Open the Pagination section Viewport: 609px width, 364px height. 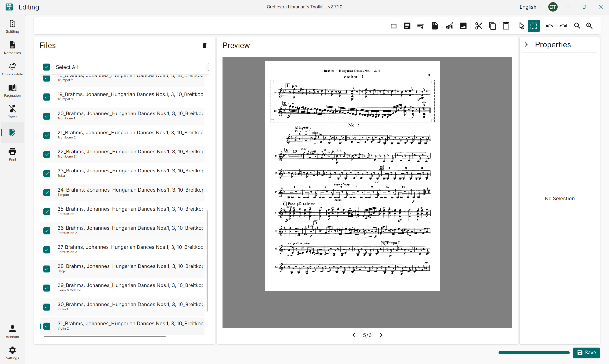click(13, 90)
